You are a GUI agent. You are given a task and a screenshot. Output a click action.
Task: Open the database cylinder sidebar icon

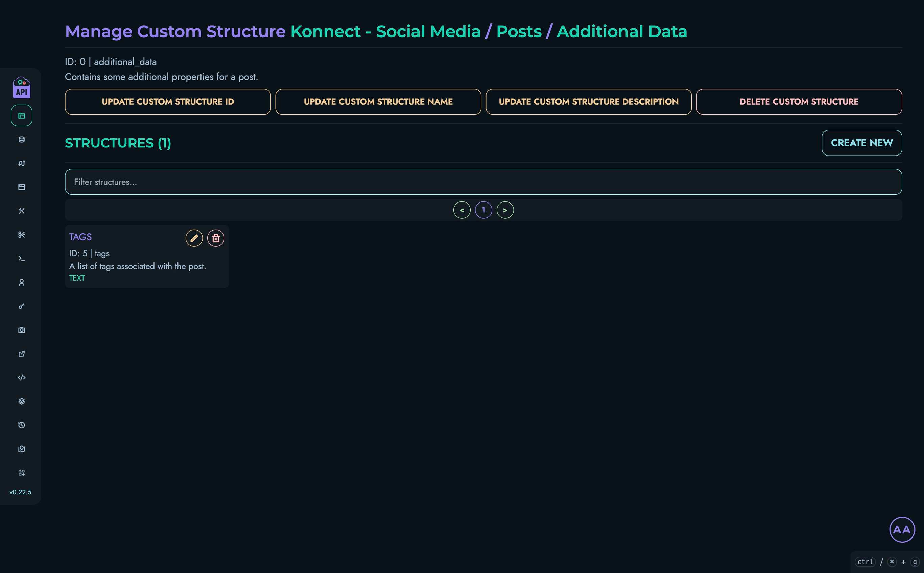click(22, 140)
